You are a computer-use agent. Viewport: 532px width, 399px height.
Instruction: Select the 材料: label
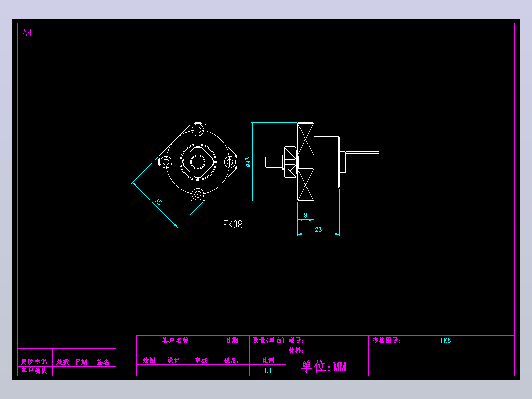pos(296,350)
